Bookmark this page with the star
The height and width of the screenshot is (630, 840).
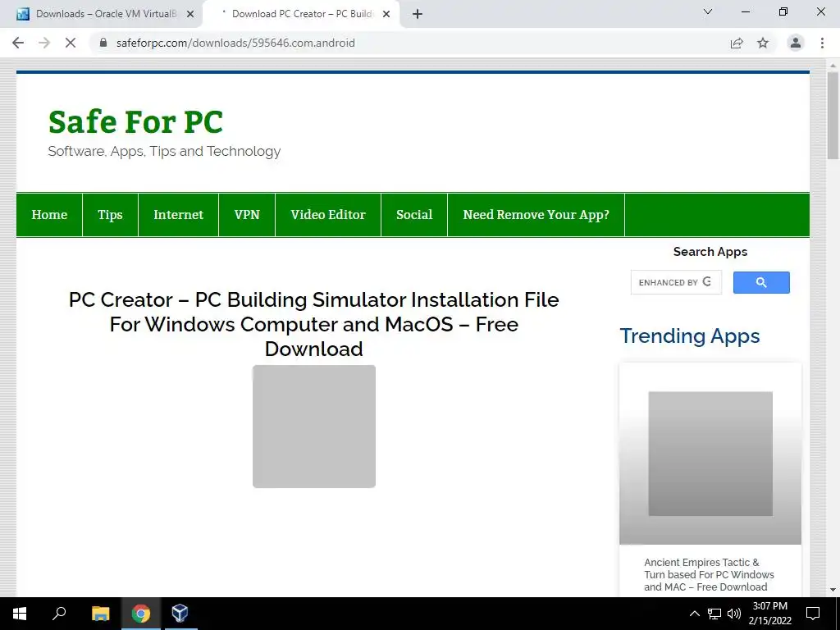pyautogui.click(x=763, y=43)
